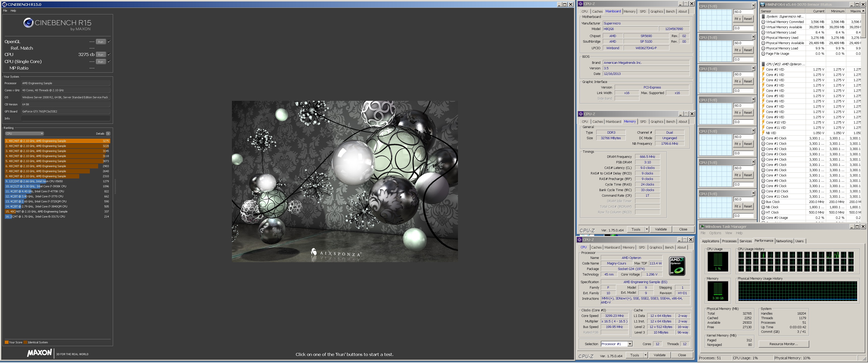Screen dimensions: 868x363
Task: Click the Physical Memory Used sensor icon
Action: pyautogui.click(x=763, y=38)
